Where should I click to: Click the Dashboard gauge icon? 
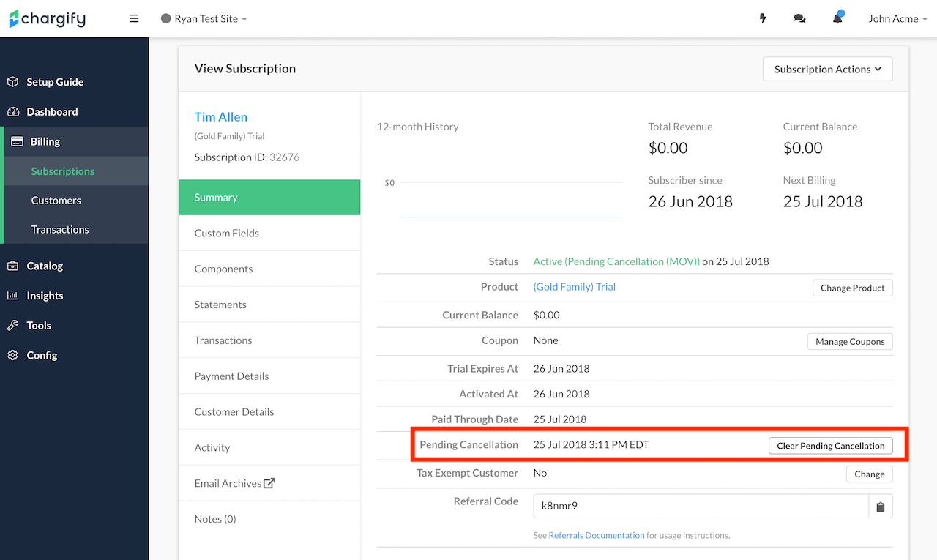(12, 112)
